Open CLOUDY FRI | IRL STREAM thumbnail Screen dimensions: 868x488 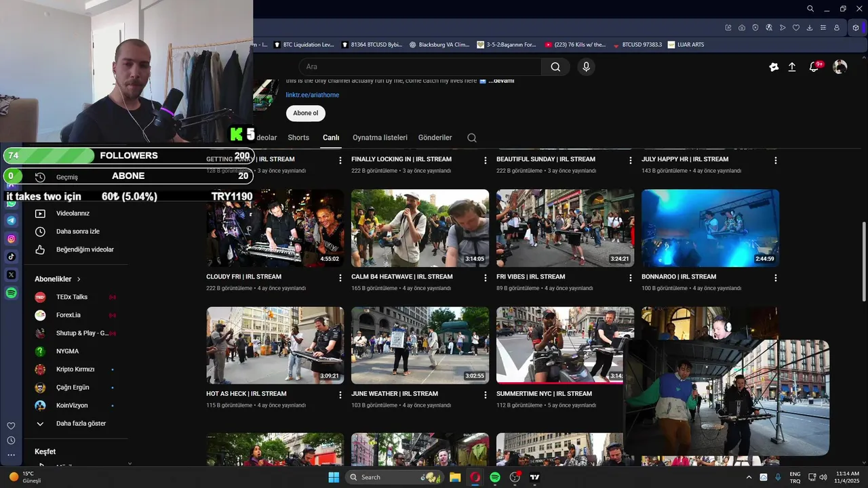(x=275, y=228)
